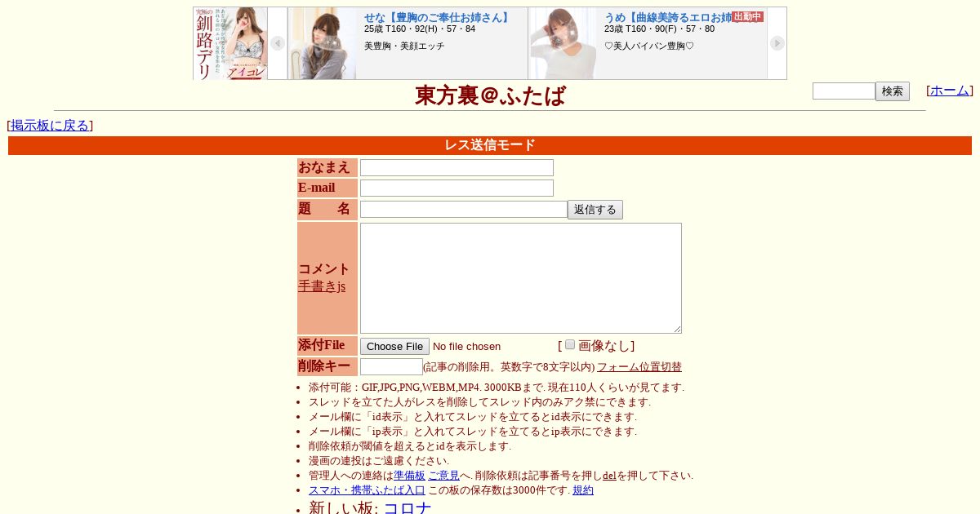Return via 掲示板に戻る link

coord(50,126)
